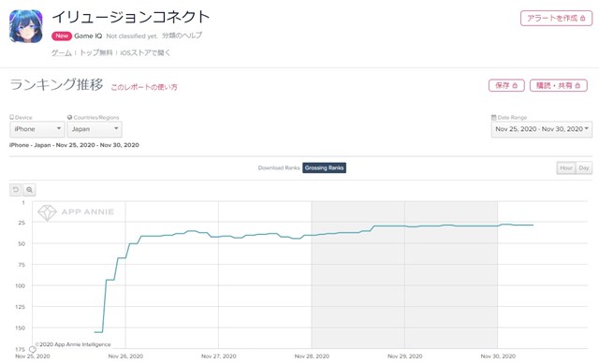Click the magnifier zoom icon above chart
Screen dimensions: 599x364
(29, 190)
